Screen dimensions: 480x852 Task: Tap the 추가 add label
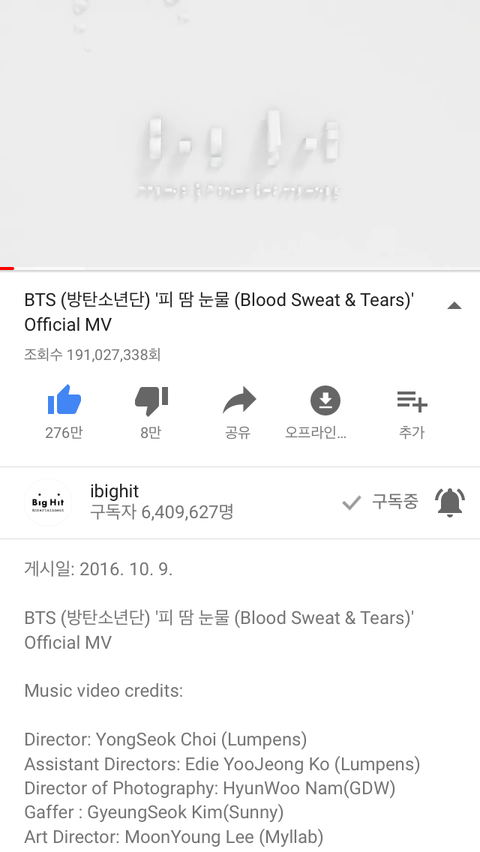(412, 433)
